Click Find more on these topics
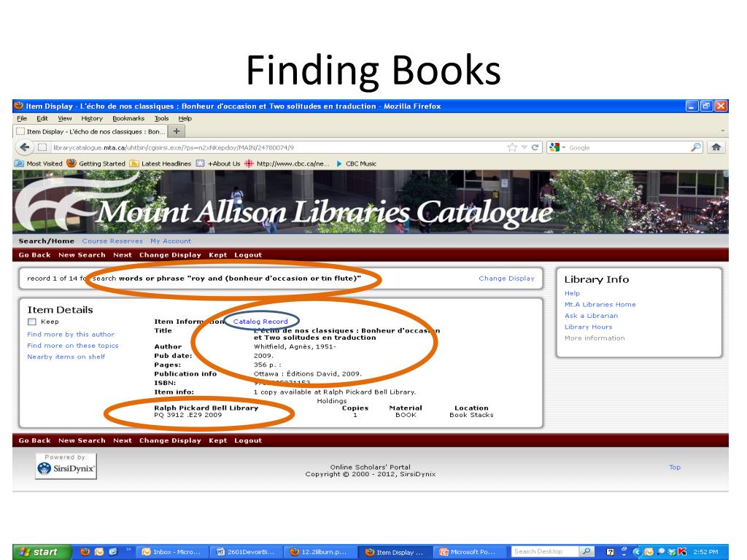747x560 pixels. (x=73, y=346)
